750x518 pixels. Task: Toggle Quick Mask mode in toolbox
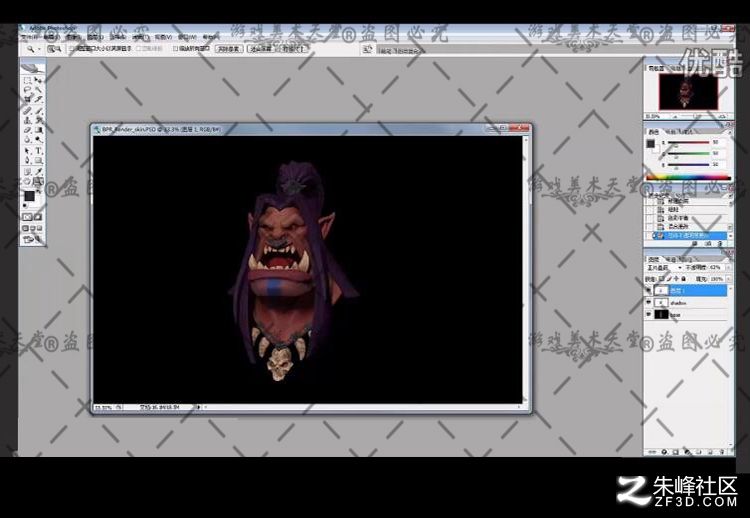39,217
